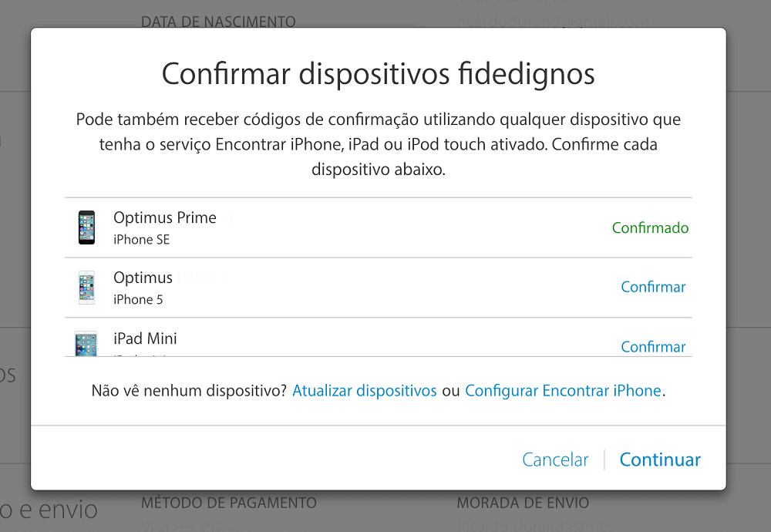Viewport: 771px width, 532px height.
Task: Click the dialog description paragraph text
Action: point(378,144)
